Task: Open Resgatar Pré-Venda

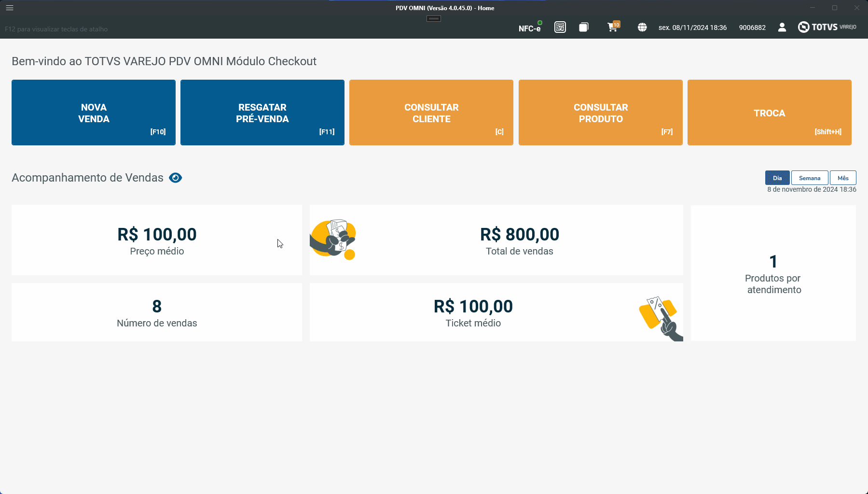Action: coord(262,113)
